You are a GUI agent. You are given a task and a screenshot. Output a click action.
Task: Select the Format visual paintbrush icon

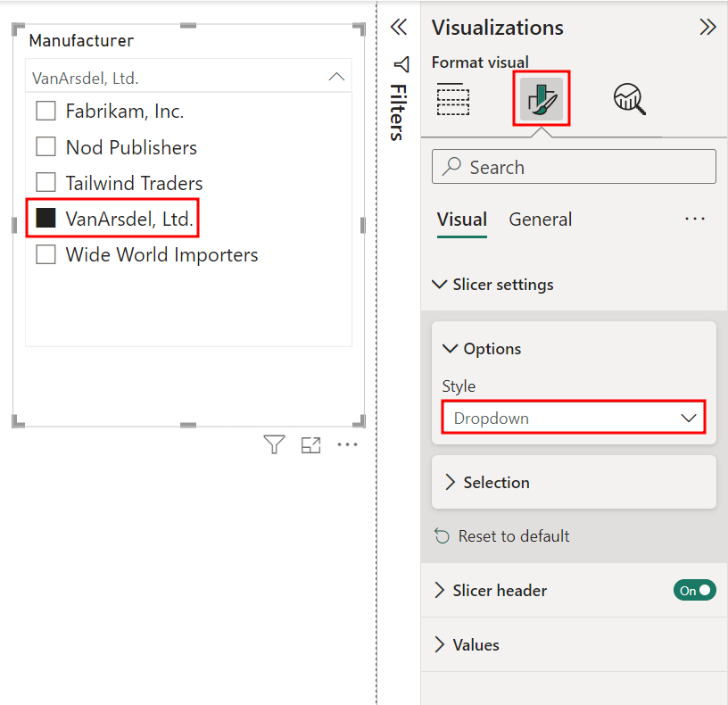click(x=542, y=99)
